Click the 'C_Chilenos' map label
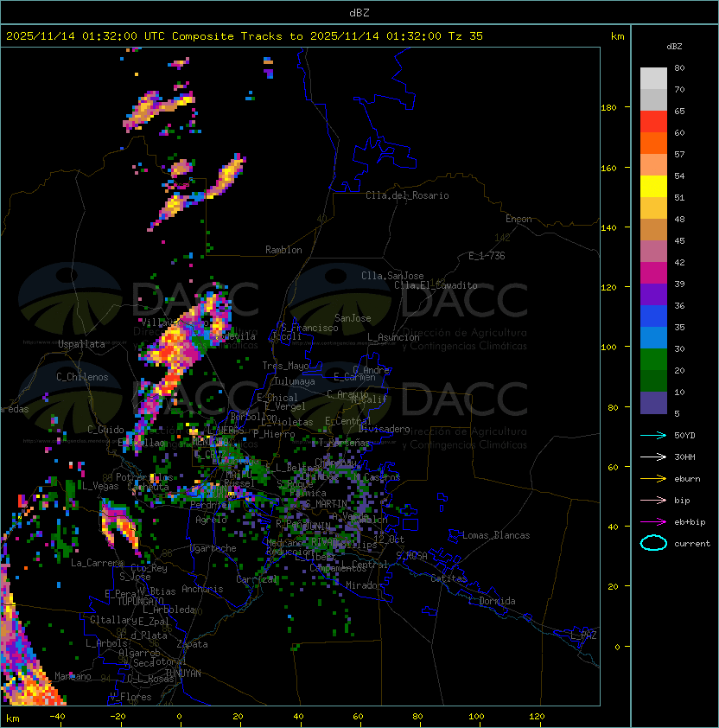This screenshot has height=728, width=719. pos(82,377)
